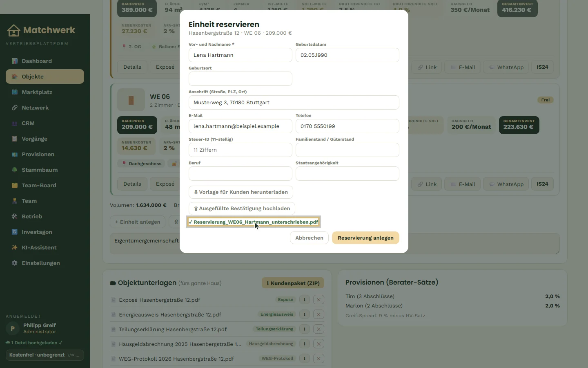Image resolution: width=588 pixels, height=368 pixels.
Task: Go to Investagon in the sidebar
Action: (x=45, y=232)
